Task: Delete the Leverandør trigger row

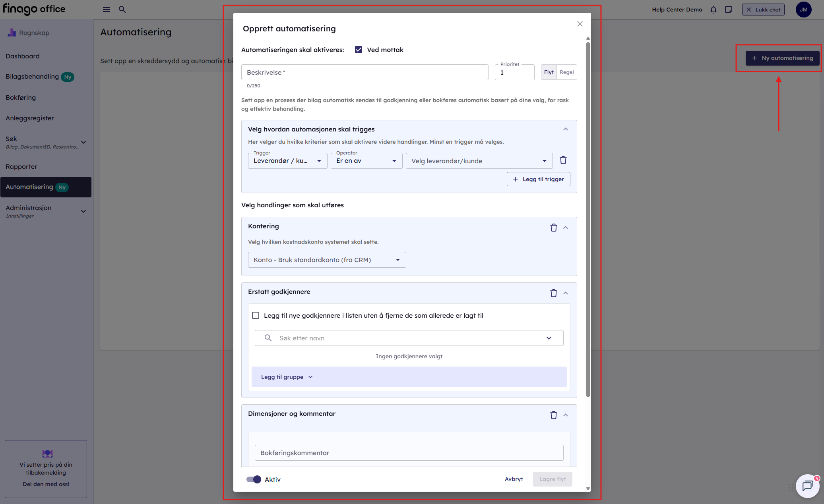Action: coord(563,160)
